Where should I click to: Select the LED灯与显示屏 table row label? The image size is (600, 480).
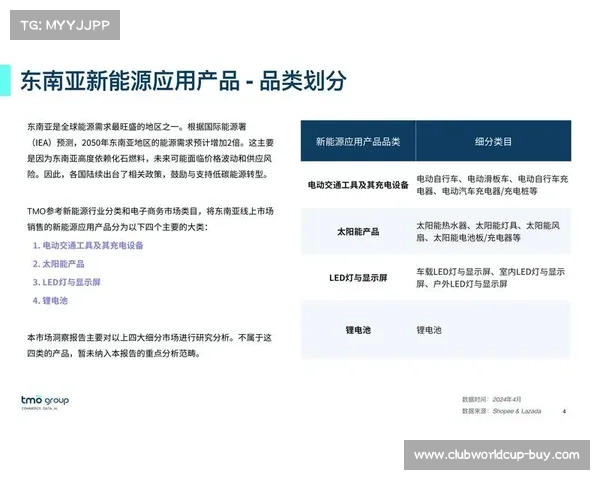pos(357,278)
